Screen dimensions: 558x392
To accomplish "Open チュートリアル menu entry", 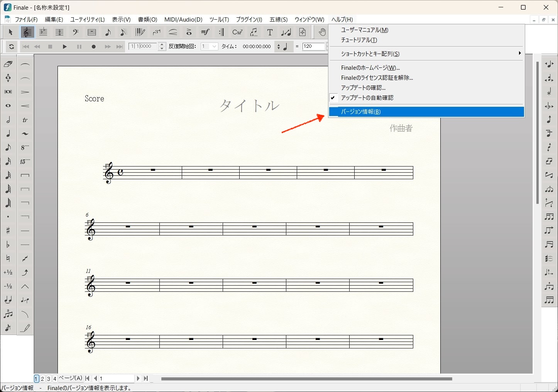I will coord(426,40).
